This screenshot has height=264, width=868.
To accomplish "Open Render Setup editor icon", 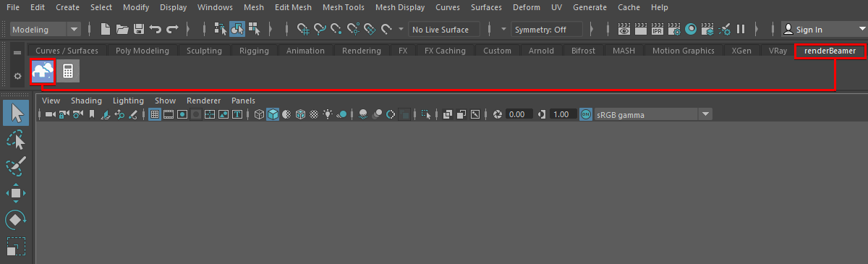I will 707,30.
